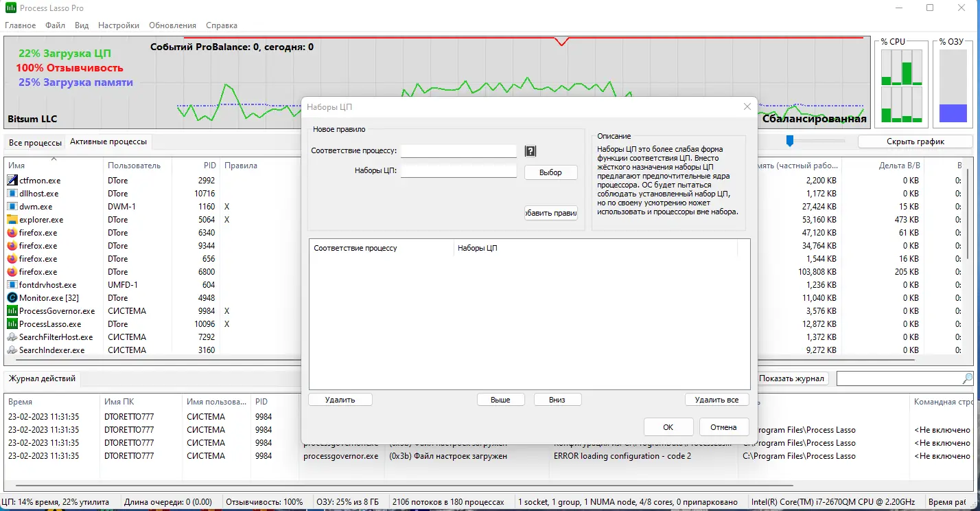Select the Monitor.exe [32] process name
This screenshot has width=980, height=511.
tap(49, 298)
